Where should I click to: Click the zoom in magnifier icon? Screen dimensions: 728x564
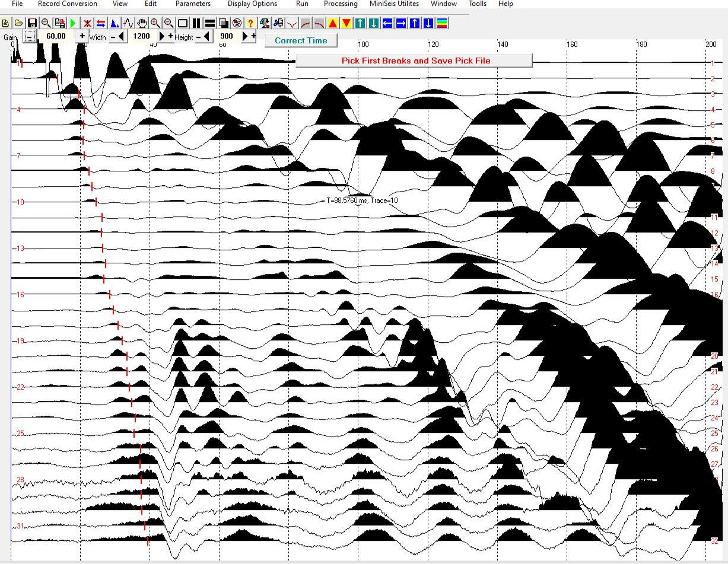[x=155, y=23]
